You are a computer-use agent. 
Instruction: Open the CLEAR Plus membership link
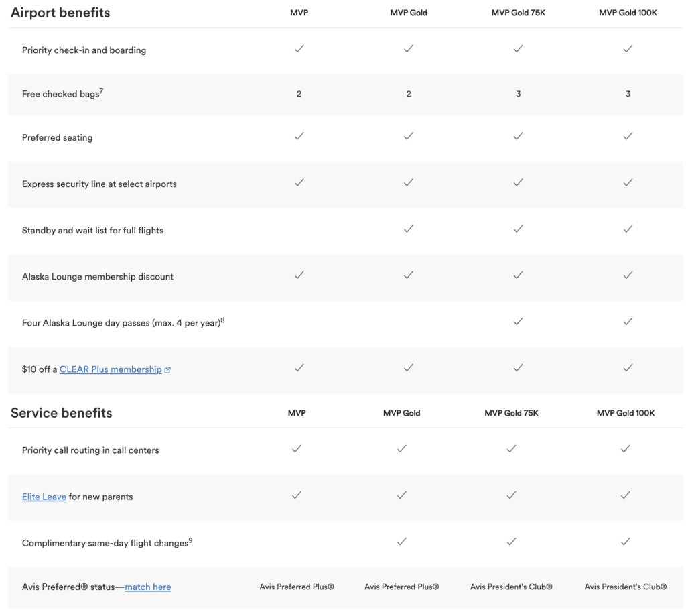(111, 369)
